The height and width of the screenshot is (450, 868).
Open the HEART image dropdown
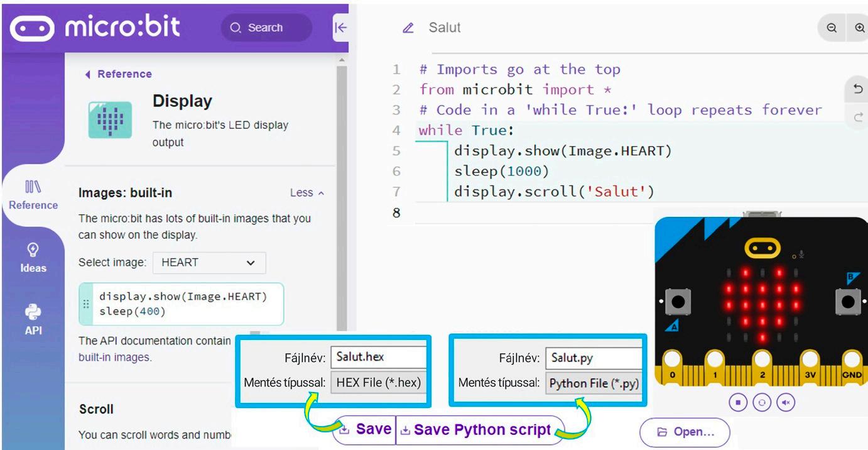pyautogui.click(x=209, y=263)
